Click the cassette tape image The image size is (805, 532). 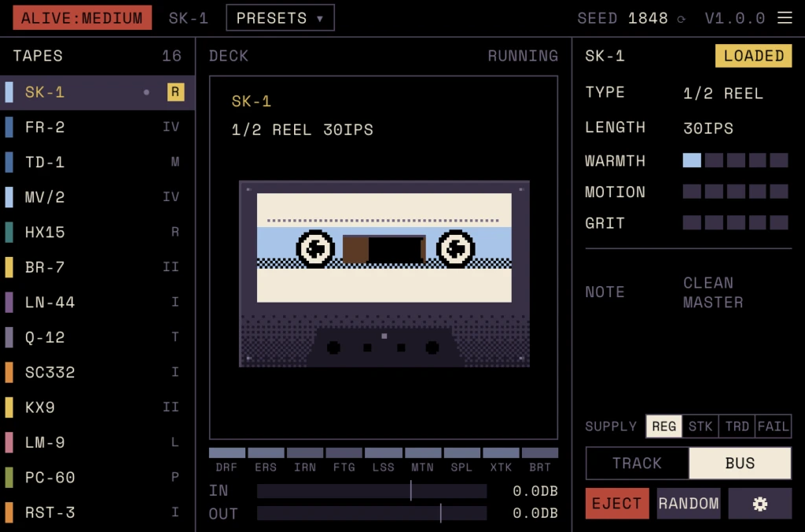384,273
